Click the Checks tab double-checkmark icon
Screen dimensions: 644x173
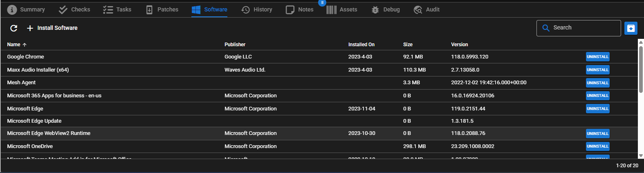63,9
